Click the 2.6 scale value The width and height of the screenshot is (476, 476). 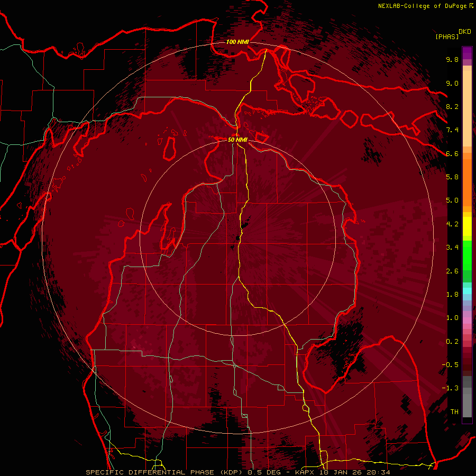(x=452, y=271)
